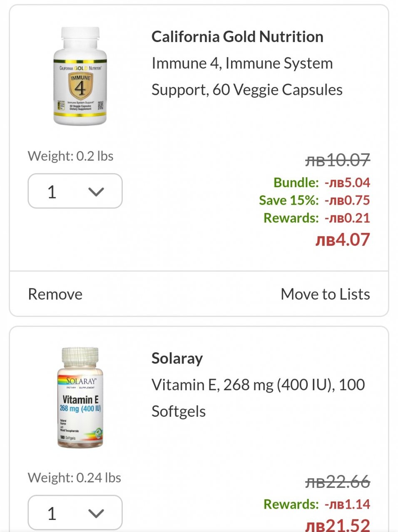Select the Bundle discount line for Immune 4
Image resolution: width=398 pixels, height=532 pixels.
pos(321,182)
